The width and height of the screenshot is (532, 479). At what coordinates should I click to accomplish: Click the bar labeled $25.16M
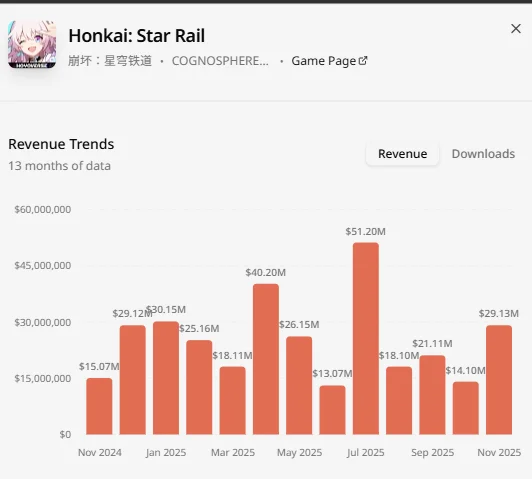click(199, 387)
